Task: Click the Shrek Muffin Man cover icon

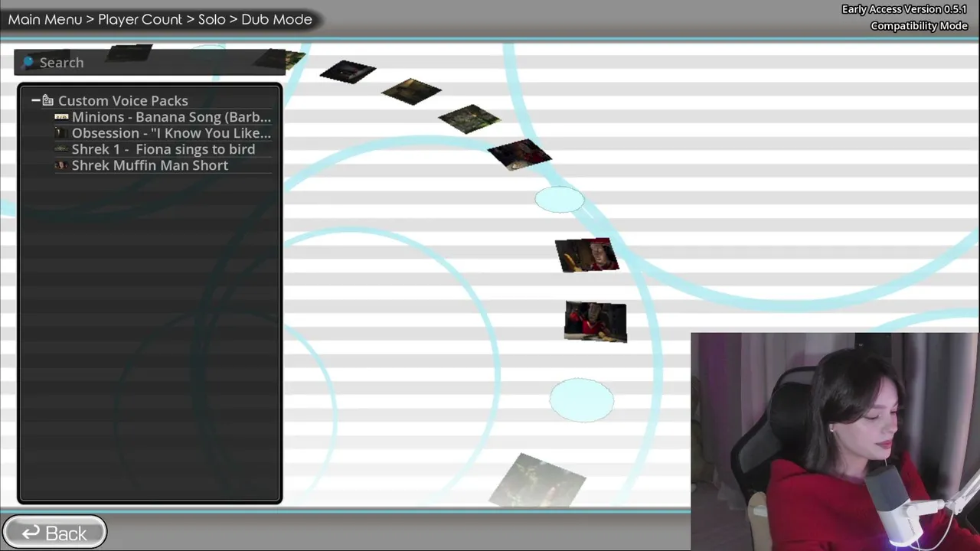Action: [61, 165]
